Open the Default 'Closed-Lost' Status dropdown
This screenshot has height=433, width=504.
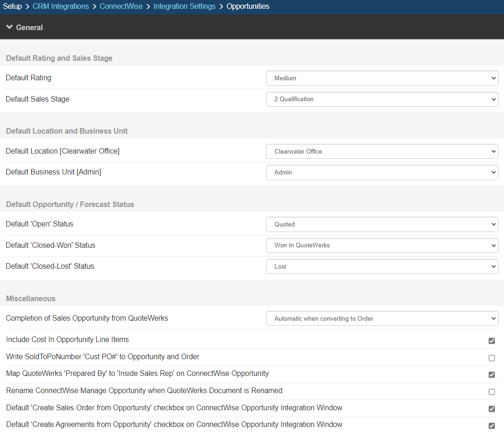tap(382, 266)
